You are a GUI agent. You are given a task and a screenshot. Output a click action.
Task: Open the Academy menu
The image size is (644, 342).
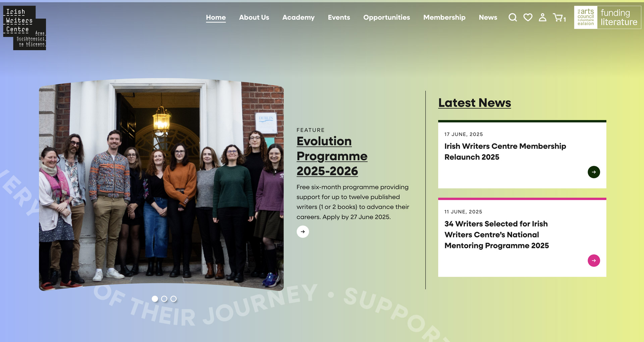299,17
